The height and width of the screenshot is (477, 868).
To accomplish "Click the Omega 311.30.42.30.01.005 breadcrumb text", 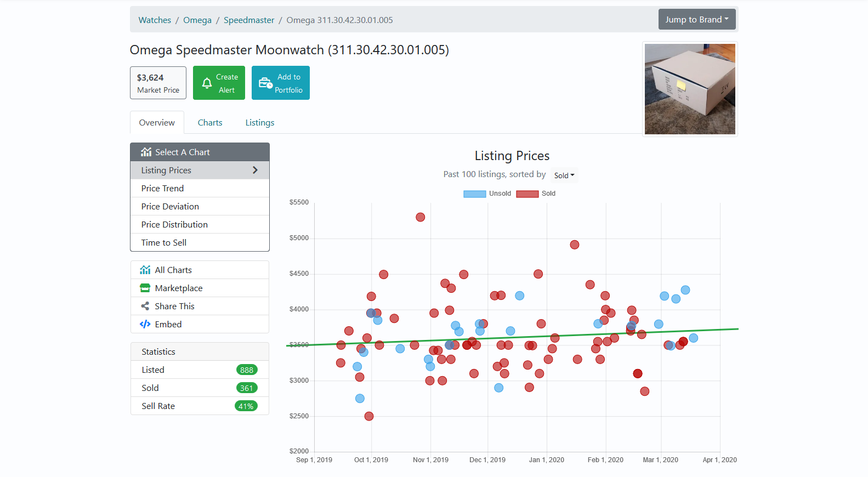I will pos(339,20).
